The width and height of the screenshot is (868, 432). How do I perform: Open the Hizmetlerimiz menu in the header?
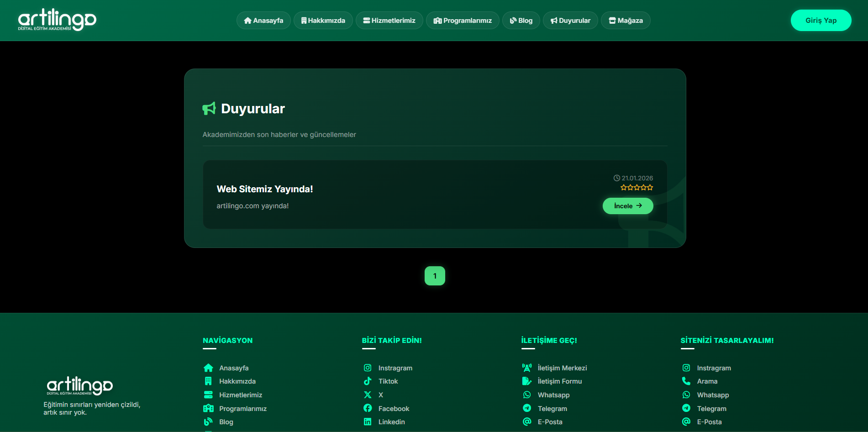click(x=389, y=21)
